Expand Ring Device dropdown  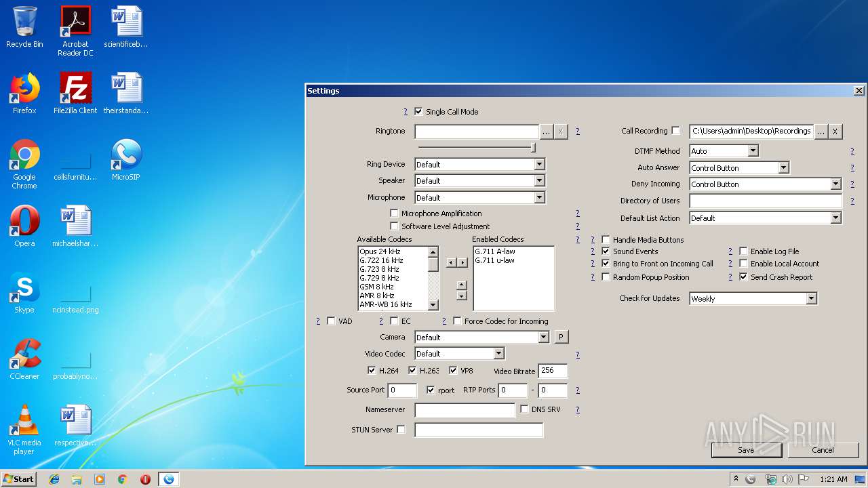point(539,164)
